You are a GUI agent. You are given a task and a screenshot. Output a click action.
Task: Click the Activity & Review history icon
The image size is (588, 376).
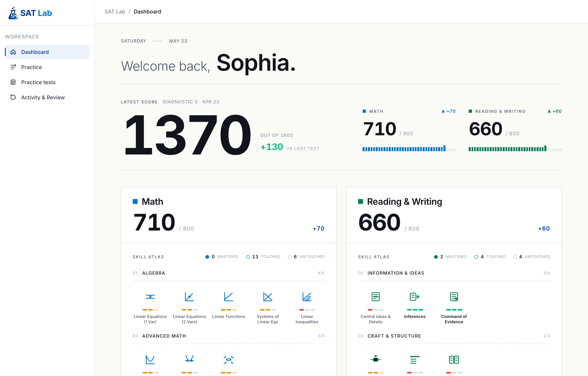[x=13, y=97]
